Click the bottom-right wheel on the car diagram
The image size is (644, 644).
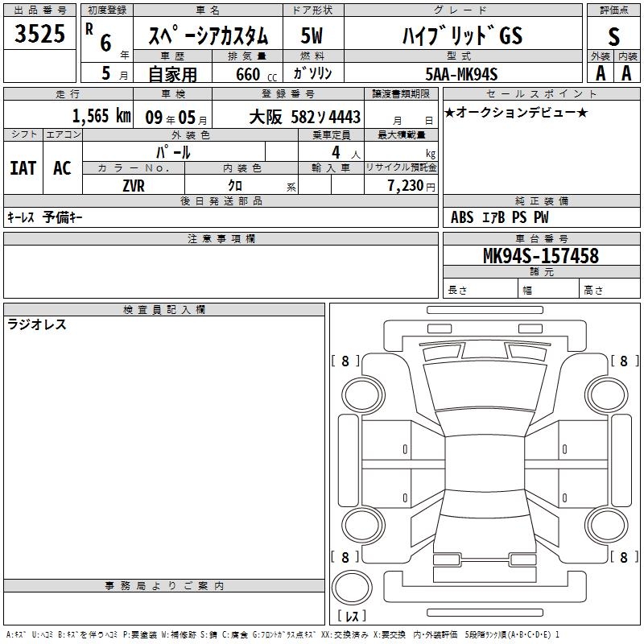coord(605,523)
